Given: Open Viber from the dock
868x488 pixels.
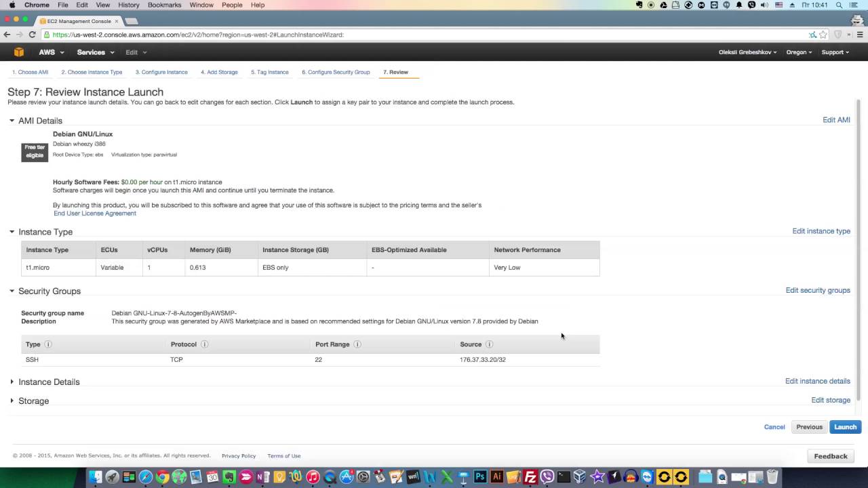Looking at the screenshot, I should click(547, 477).
